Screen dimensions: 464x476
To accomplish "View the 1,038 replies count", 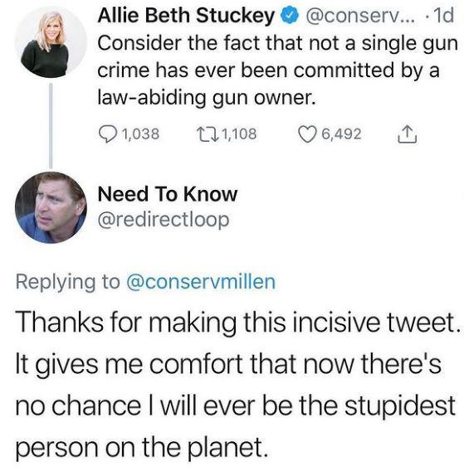I will click(140, 134).
